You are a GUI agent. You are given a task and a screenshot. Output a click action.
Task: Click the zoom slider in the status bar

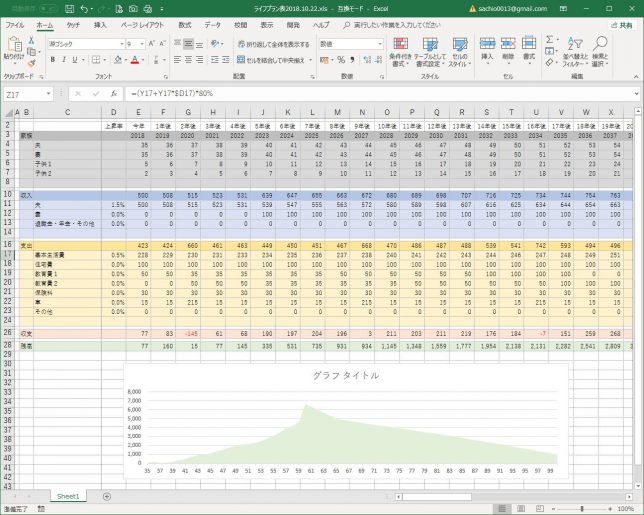click(582, 509)
